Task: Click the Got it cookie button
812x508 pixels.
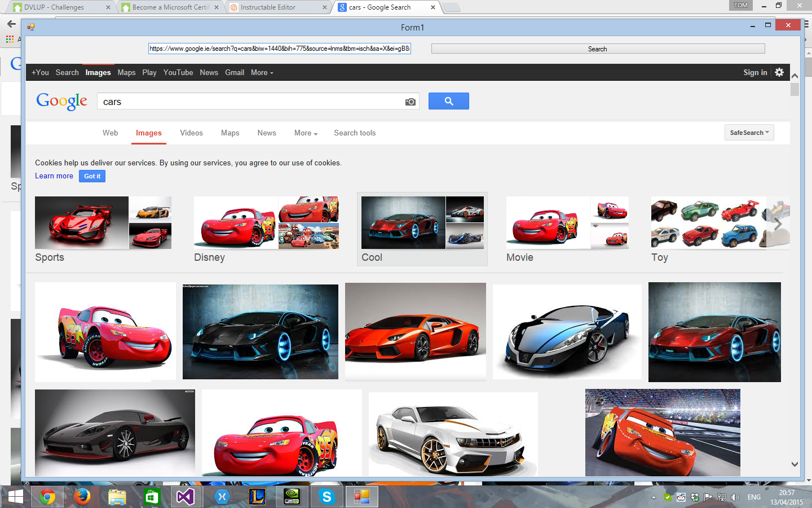Action: point(92,176)
